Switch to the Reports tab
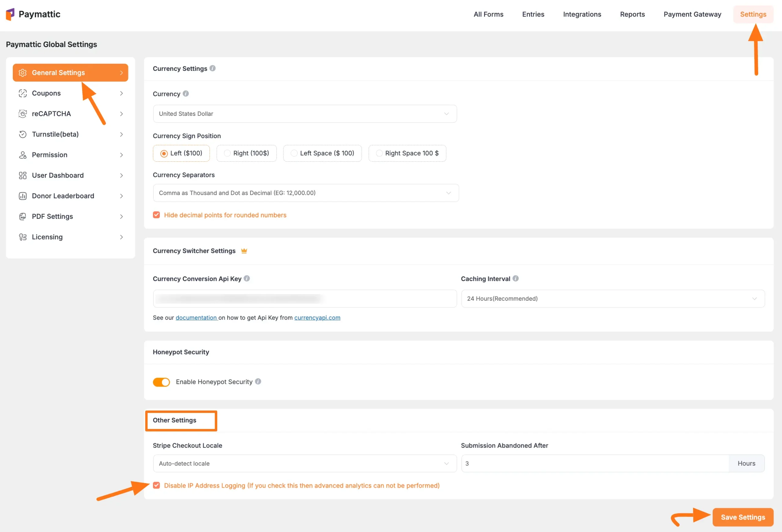 [632, 14]
